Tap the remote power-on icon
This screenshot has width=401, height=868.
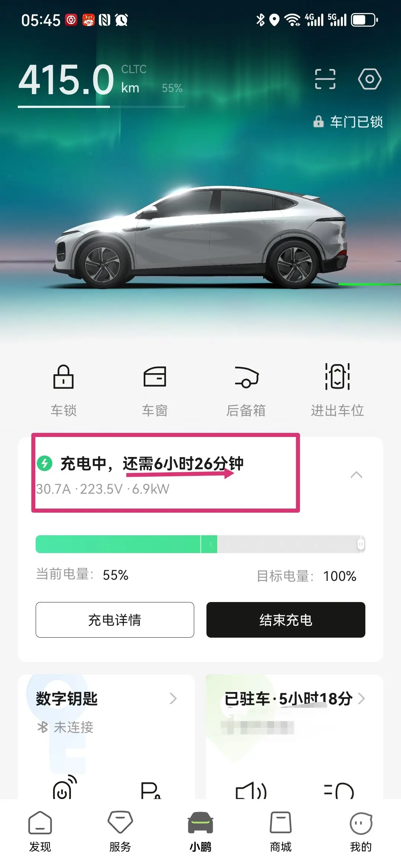click(65, 788)
